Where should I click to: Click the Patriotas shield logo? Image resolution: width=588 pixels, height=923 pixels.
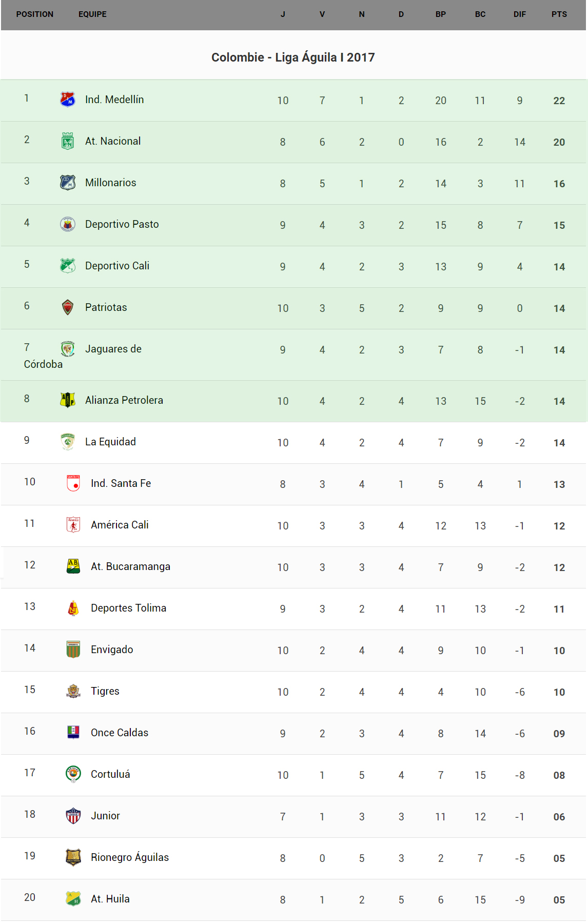tap(68, 307)
